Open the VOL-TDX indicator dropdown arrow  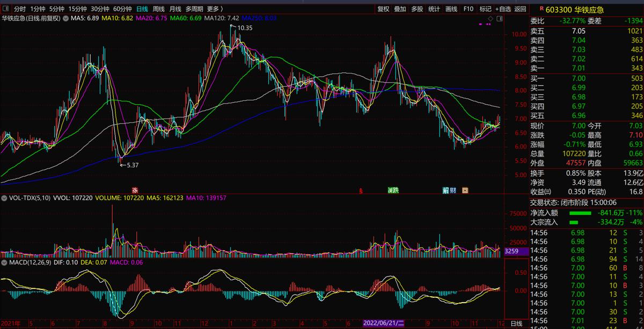coord(5,198)
